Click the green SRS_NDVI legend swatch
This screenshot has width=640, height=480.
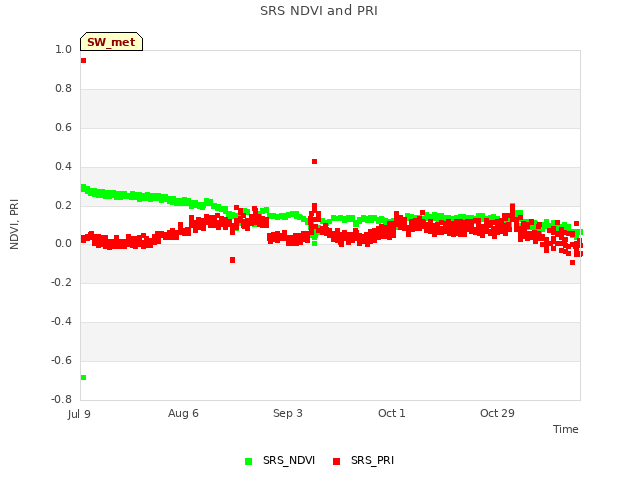click(248, 461)
